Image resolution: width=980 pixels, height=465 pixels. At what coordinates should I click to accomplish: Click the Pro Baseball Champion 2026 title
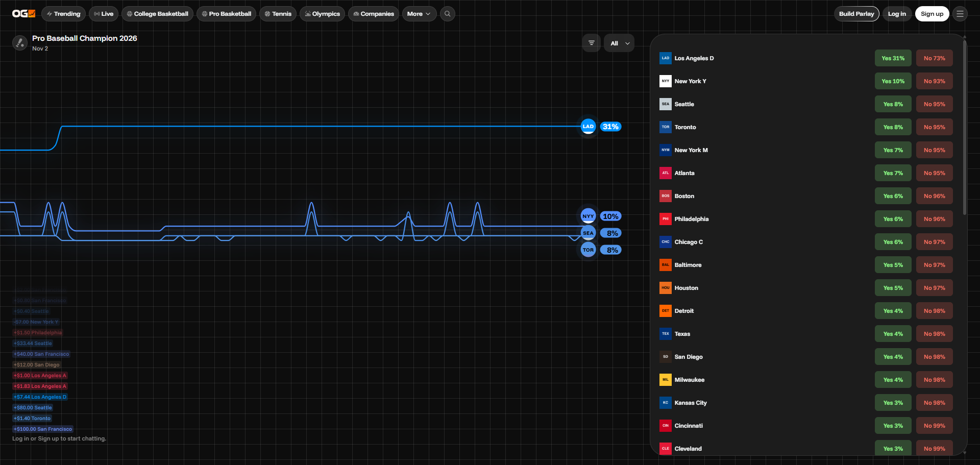tap(85, 38)
